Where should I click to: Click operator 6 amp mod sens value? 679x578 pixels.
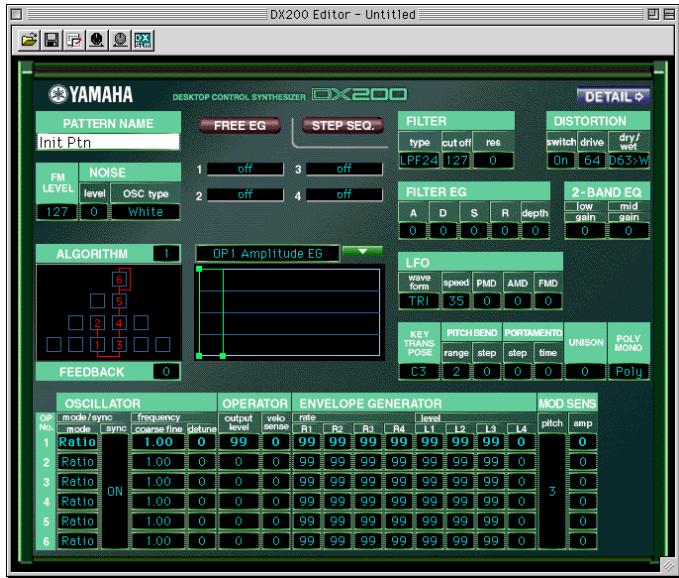[x=583, y=541]
